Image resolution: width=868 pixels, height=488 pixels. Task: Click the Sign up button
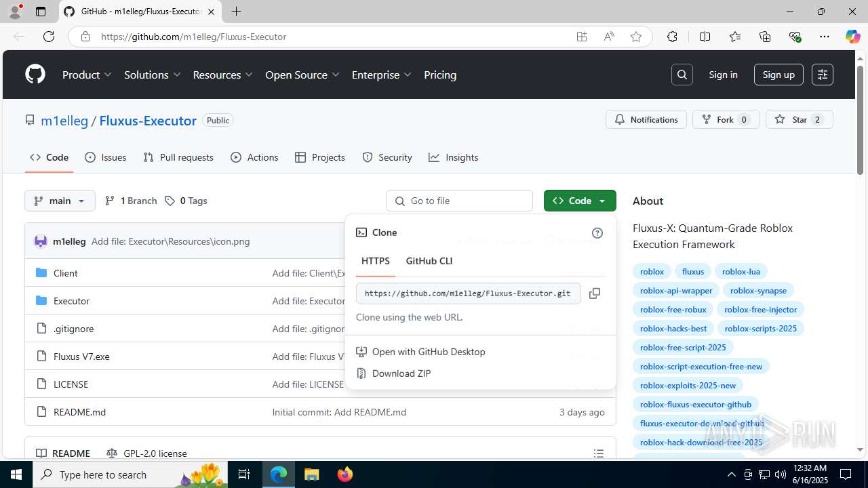pos(778,75)
